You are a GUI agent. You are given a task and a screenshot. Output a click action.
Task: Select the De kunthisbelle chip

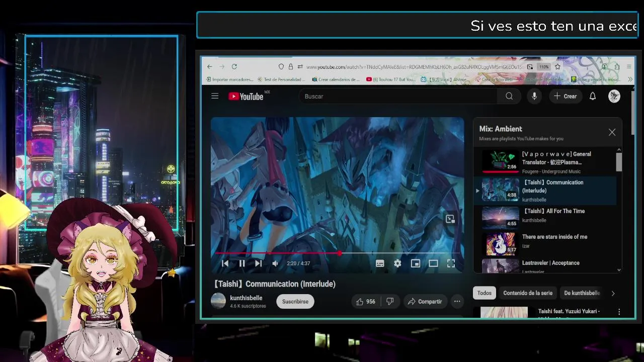(582, 293)
